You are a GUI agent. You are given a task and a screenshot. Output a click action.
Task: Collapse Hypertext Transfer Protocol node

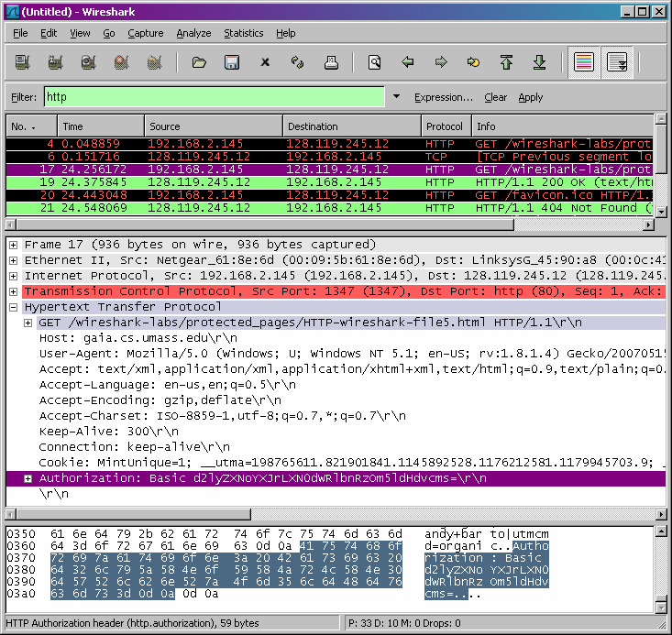click(x=13, y=307)
